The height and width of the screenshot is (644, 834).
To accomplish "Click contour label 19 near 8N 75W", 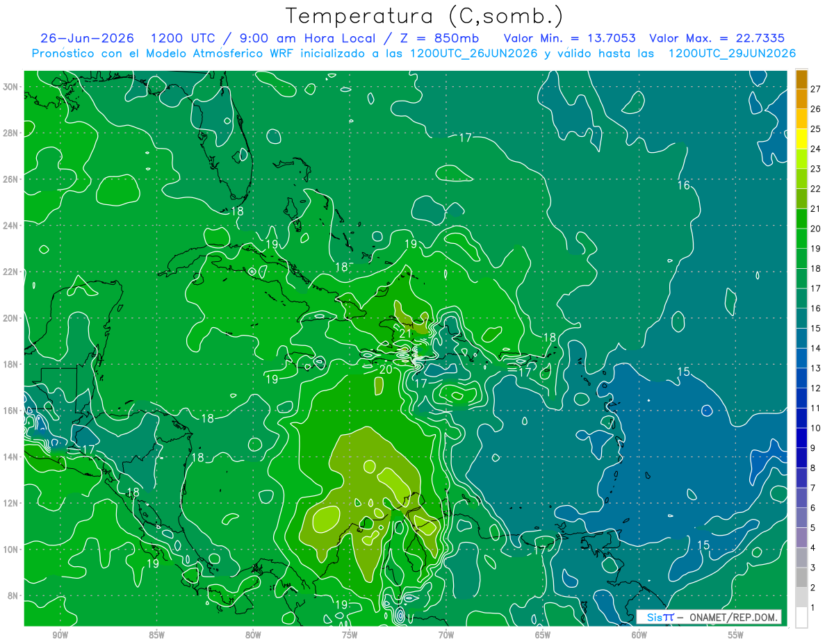I will pos(341,604).
